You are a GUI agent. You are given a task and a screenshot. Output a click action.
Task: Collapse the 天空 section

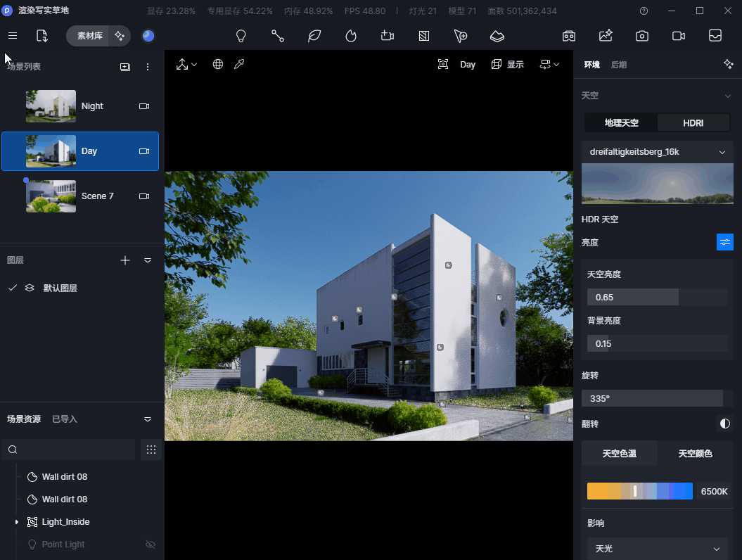tap(728, 96)
